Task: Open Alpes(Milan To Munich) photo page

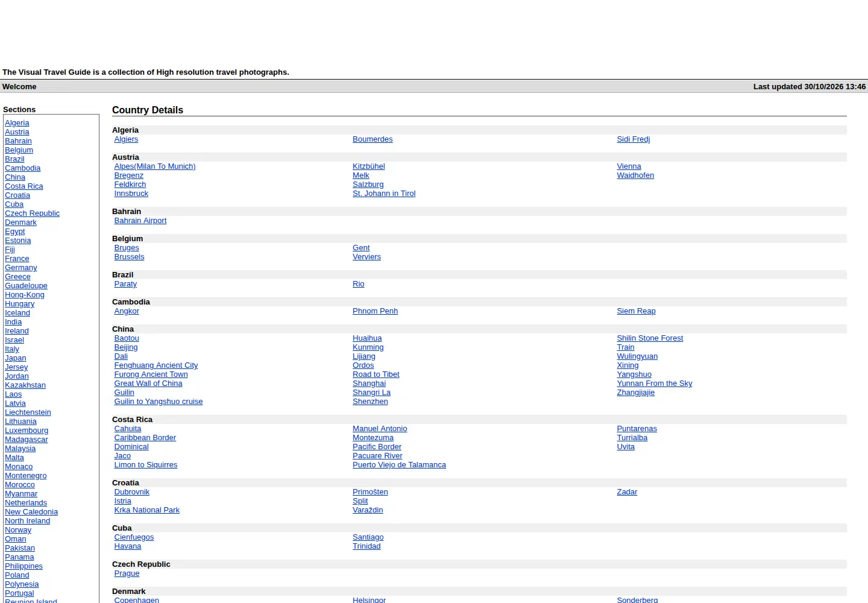Action: 155,166
